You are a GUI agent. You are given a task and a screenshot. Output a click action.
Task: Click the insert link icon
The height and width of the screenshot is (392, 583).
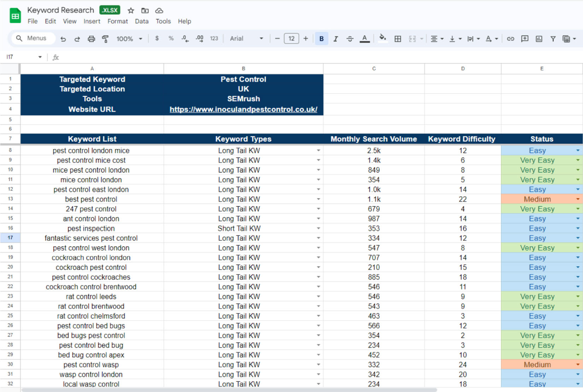point(510,39)
